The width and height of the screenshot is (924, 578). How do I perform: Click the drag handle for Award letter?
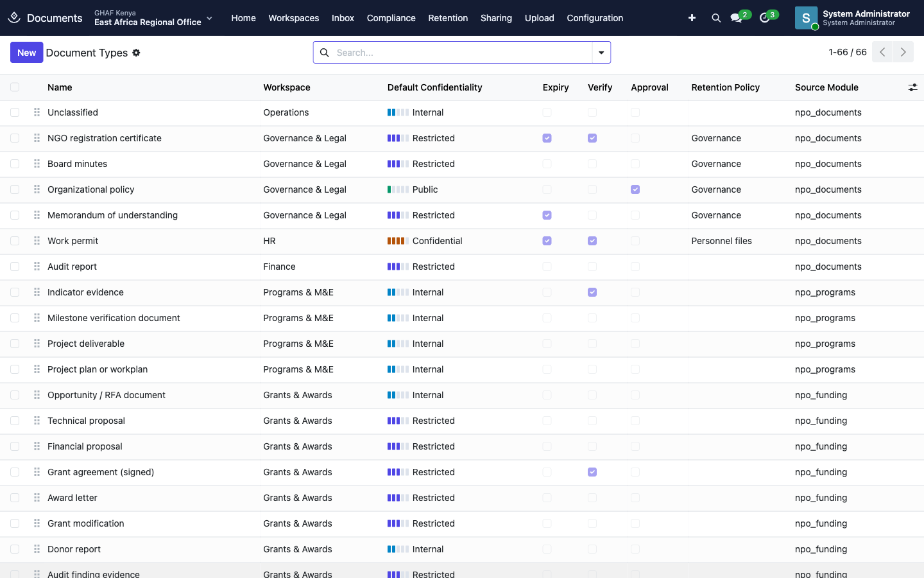pos(37,498)
